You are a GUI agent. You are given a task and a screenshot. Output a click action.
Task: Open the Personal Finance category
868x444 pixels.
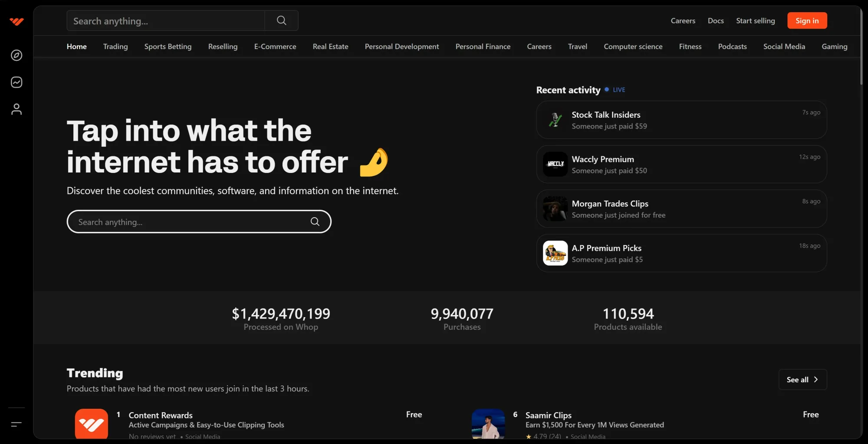pyautogui.click(x=483, y=46)
